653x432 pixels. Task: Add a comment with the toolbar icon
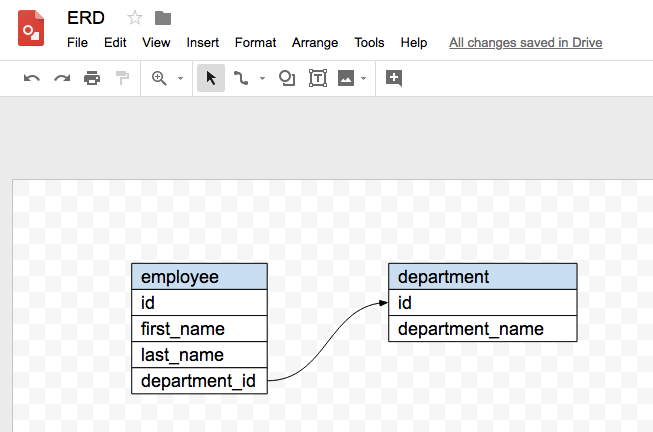[x=394, y=78]
